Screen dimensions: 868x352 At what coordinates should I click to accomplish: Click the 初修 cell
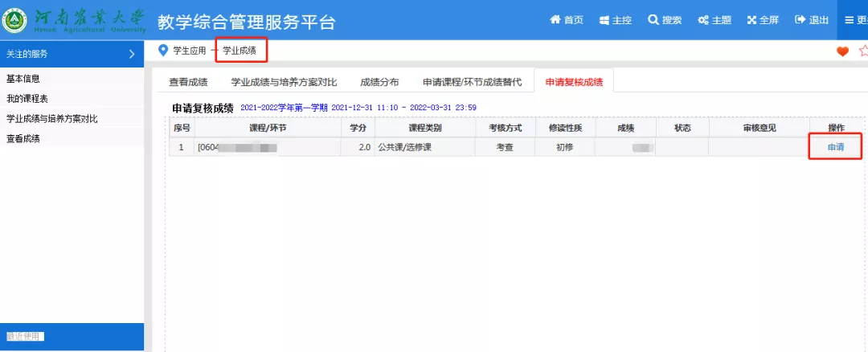point(565,147)
